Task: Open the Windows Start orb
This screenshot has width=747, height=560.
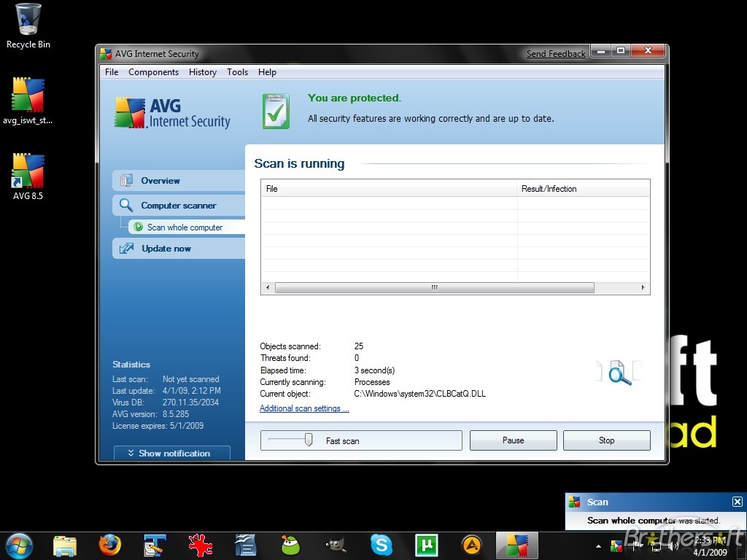Action: (19, 545)
